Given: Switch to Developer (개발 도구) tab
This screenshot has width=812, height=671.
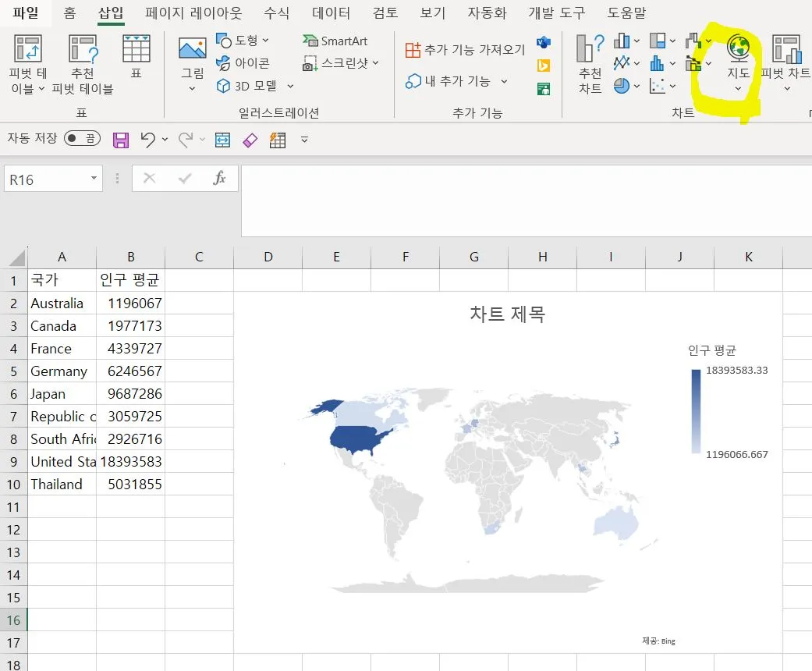Looking at the screenshot, I should tap(557, 12).
